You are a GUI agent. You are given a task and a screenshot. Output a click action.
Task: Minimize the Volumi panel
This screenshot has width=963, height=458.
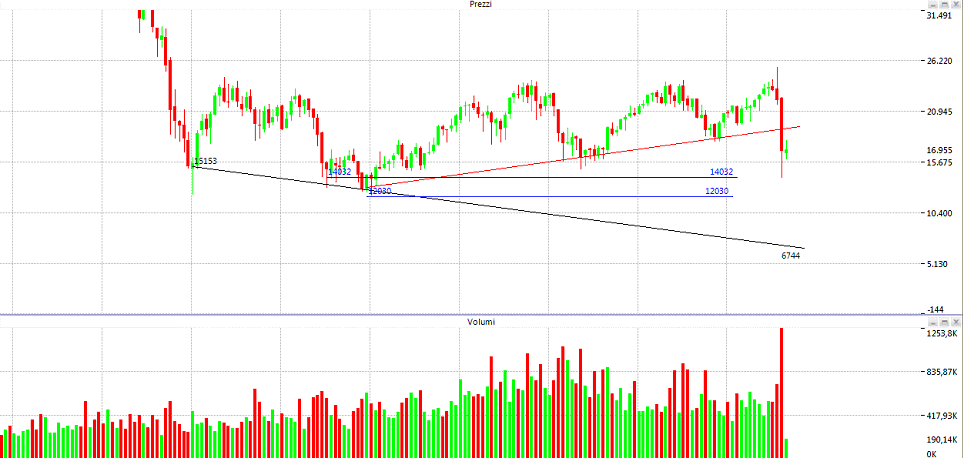[934, 322]
